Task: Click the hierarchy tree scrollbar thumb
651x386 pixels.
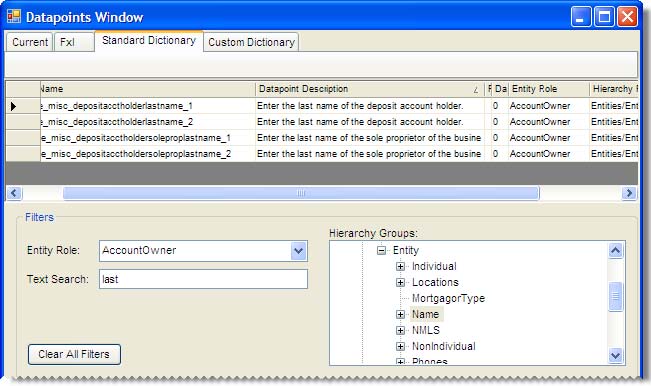Action: (x=615, y=296)
